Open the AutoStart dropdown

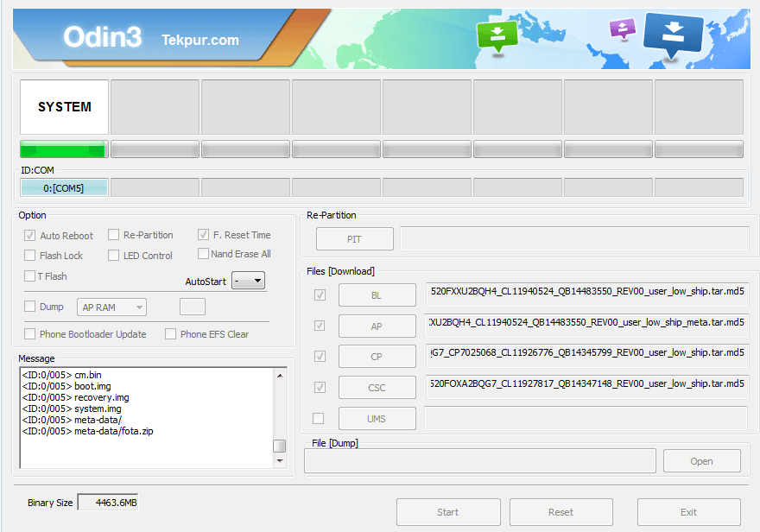(248, 281)
